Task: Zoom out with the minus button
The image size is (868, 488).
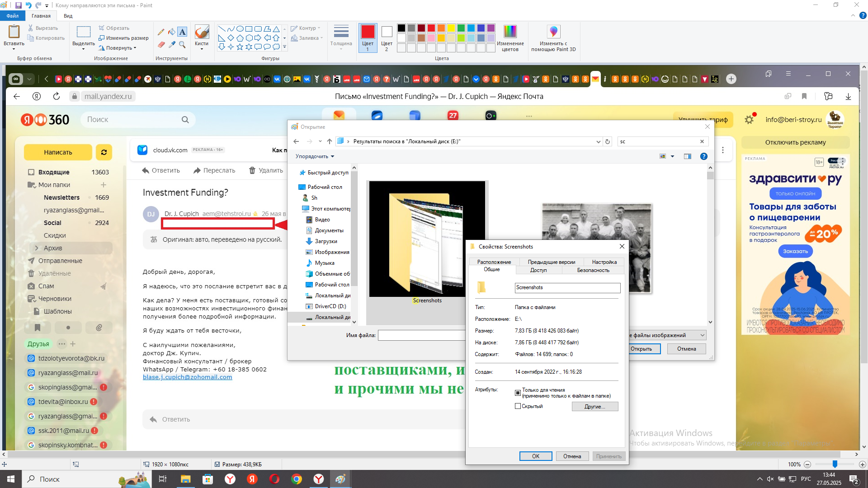Action: (807, 465)
